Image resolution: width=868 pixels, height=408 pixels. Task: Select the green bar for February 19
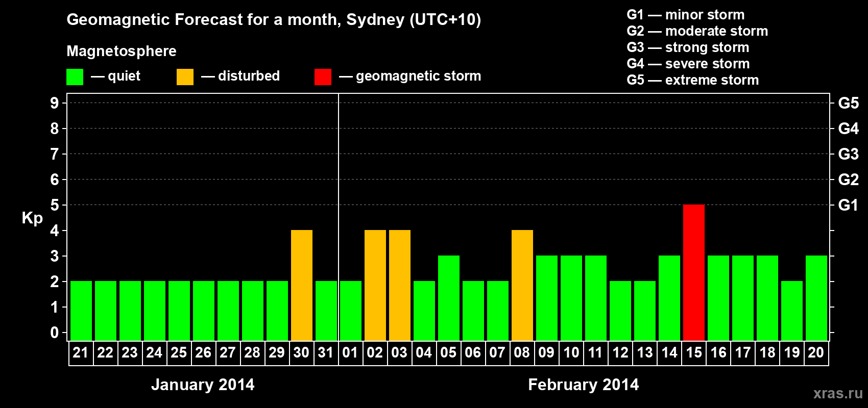click(x=792, y=311)
